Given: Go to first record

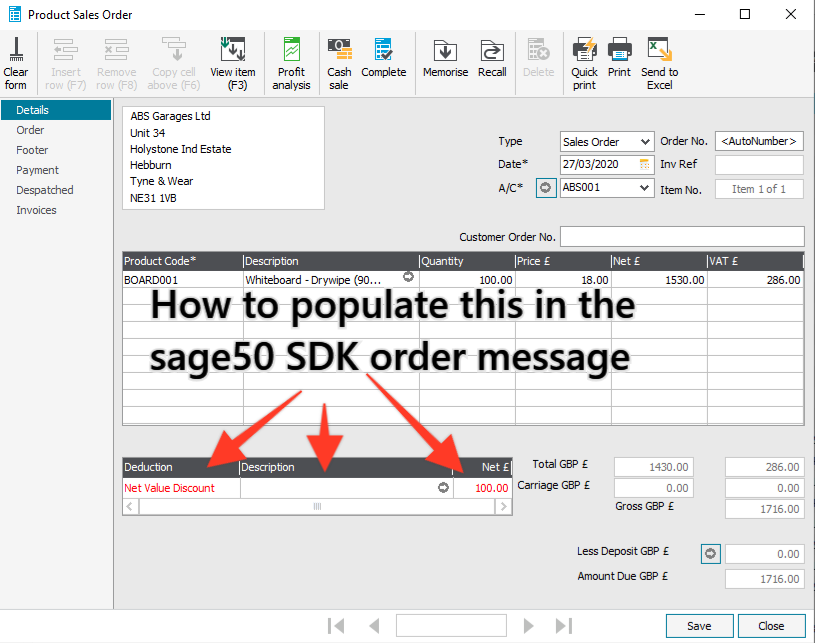Looking at the screenshot, I should 336,626.
